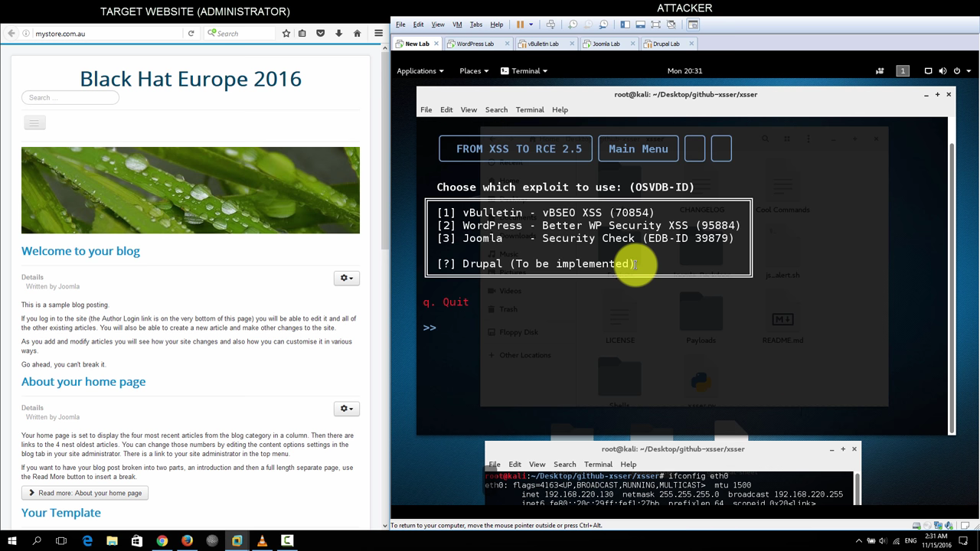Open gear dropdown for Welcome to your blog
980x551 pixels.
[x=346, y=278]
